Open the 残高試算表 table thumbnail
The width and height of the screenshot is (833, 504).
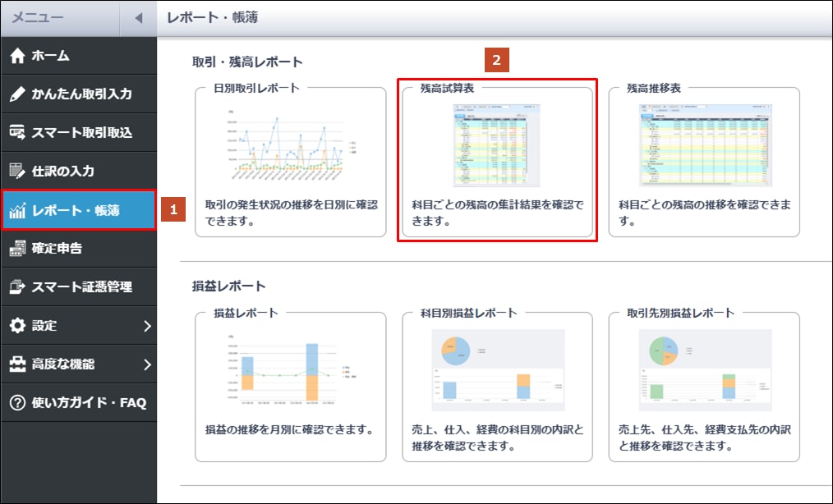point(496,145)
